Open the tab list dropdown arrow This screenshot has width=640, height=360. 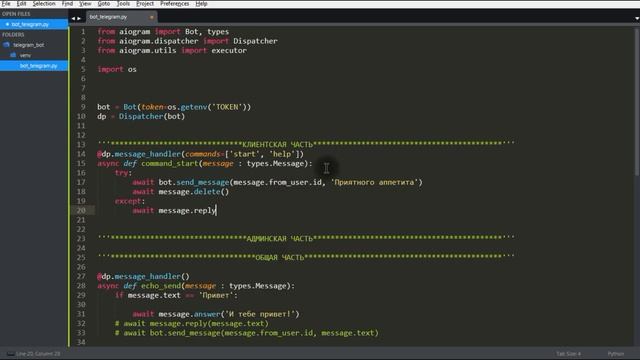coord(637,18)
